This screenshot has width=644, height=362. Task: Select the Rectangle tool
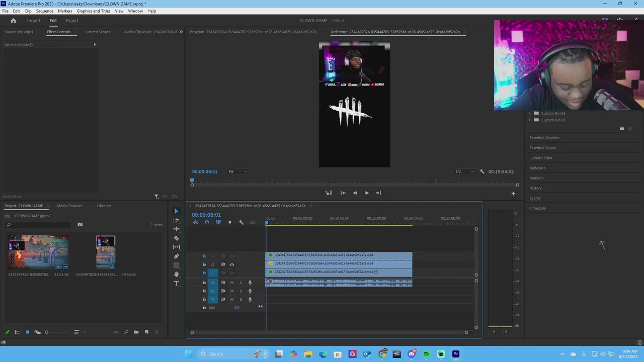pyautogui.click(x=176, y=265)
